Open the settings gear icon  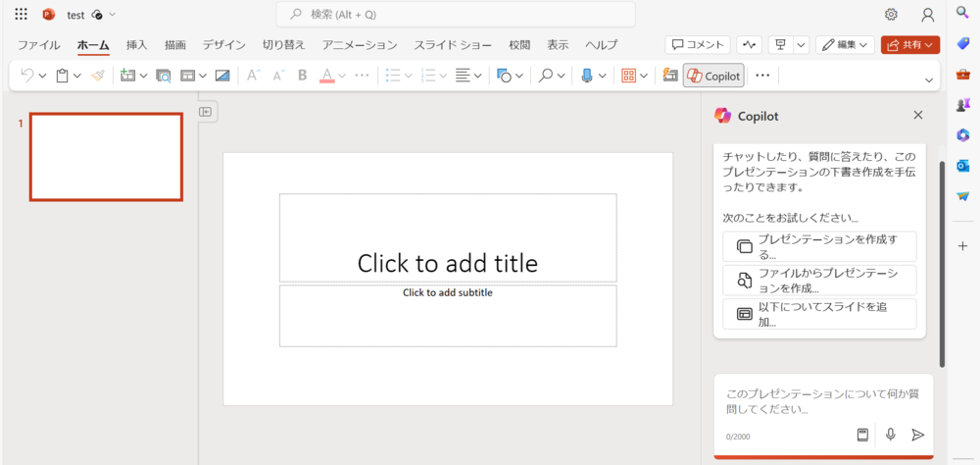(891, 15)
